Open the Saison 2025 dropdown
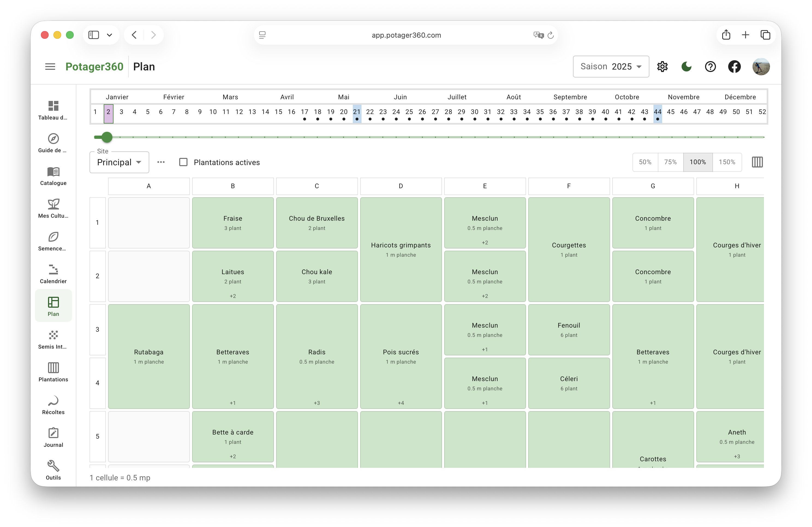The width and height of the screenshot is (812, 527). pyautogui.click(x=611, y=67)
